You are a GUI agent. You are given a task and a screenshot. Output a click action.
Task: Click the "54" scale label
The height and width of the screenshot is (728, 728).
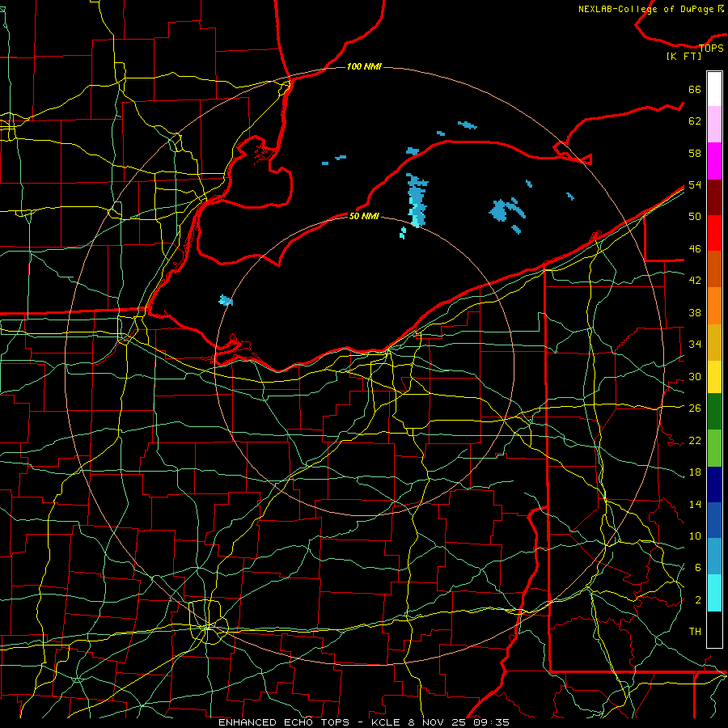[695, 184]
